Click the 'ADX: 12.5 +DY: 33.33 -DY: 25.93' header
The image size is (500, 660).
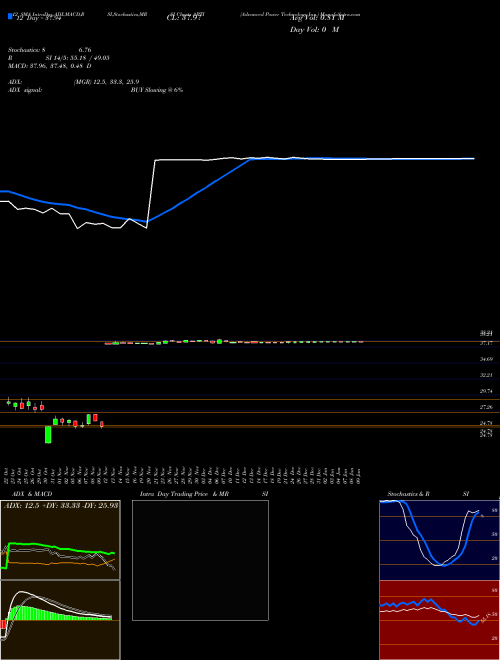(x=61, y=506)
